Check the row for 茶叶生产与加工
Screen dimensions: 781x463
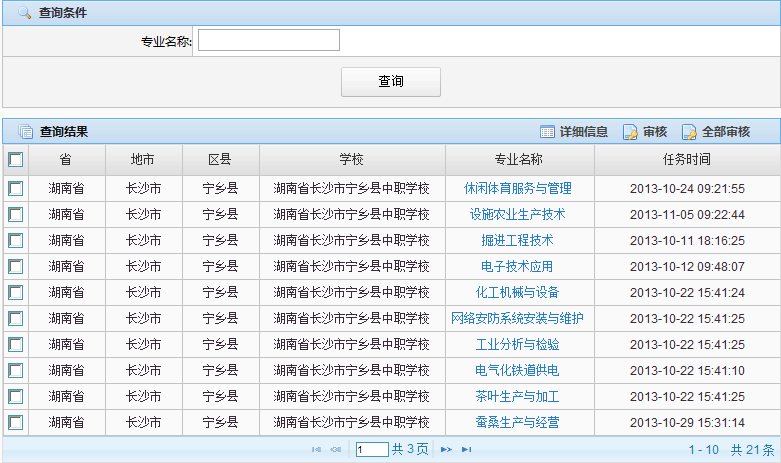click(x=15, y=396)
